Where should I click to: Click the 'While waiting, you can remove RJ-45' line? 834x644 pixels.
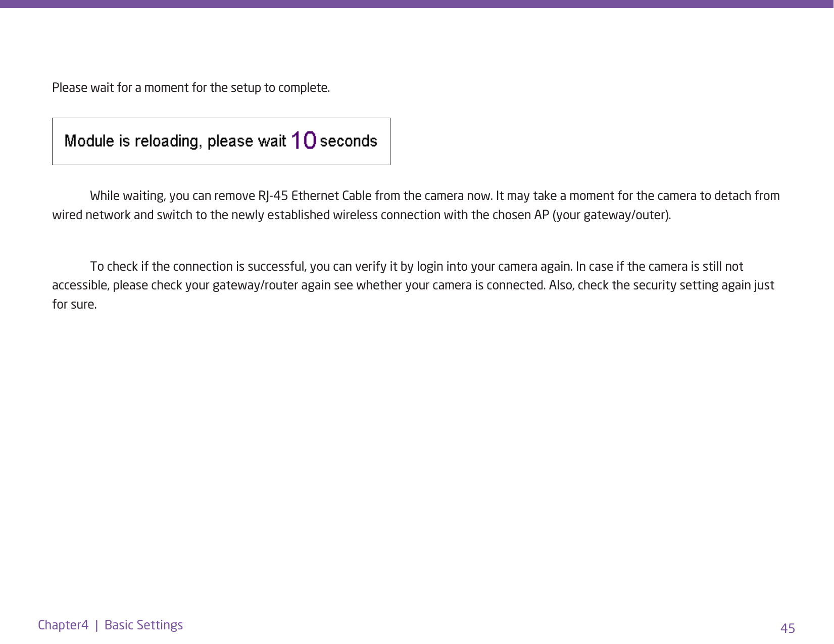[x=435, y=196]
